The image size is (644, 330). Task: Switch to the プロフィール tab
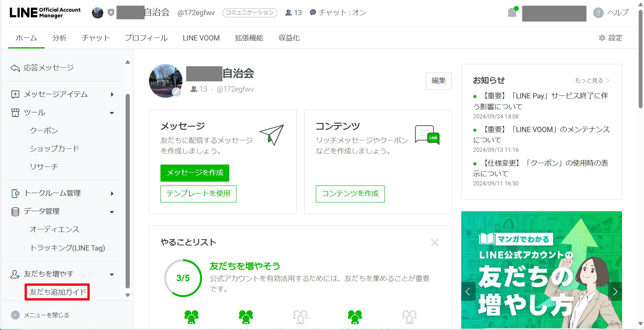point(146,38)
